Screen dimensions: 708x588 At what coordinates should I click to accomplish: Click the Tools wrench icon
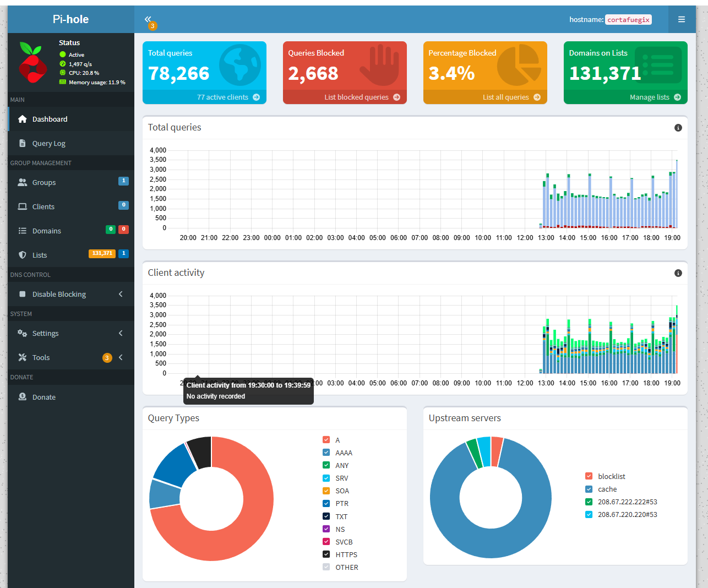pyautogui.click(x=23, y=357)
